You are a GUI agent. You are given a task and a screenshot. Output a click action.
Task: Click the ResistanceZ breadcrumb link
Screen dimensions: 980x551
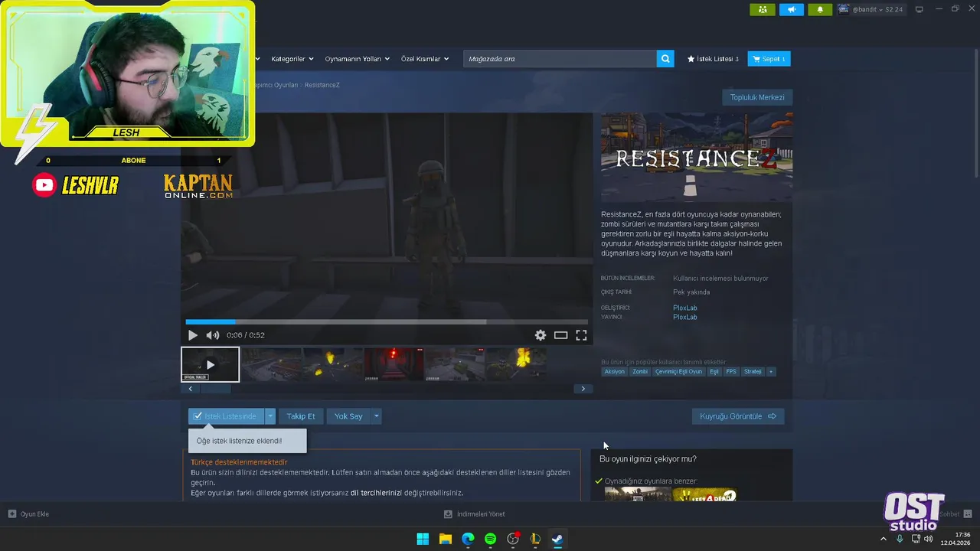[x=322, y=85]
